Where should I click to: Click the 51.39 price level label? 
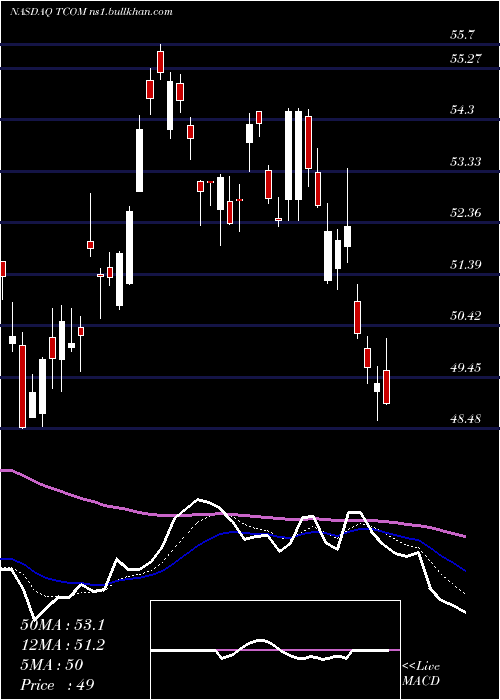(466, 265)
